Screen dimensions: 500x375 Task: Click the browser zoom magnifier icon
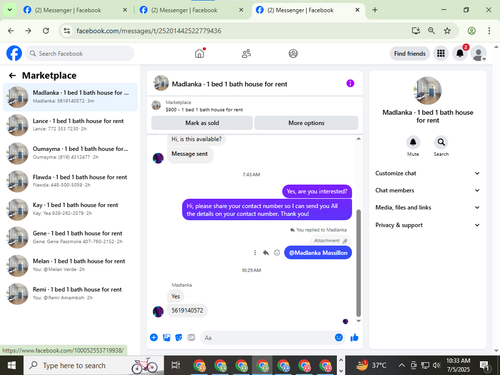(431, 31)
